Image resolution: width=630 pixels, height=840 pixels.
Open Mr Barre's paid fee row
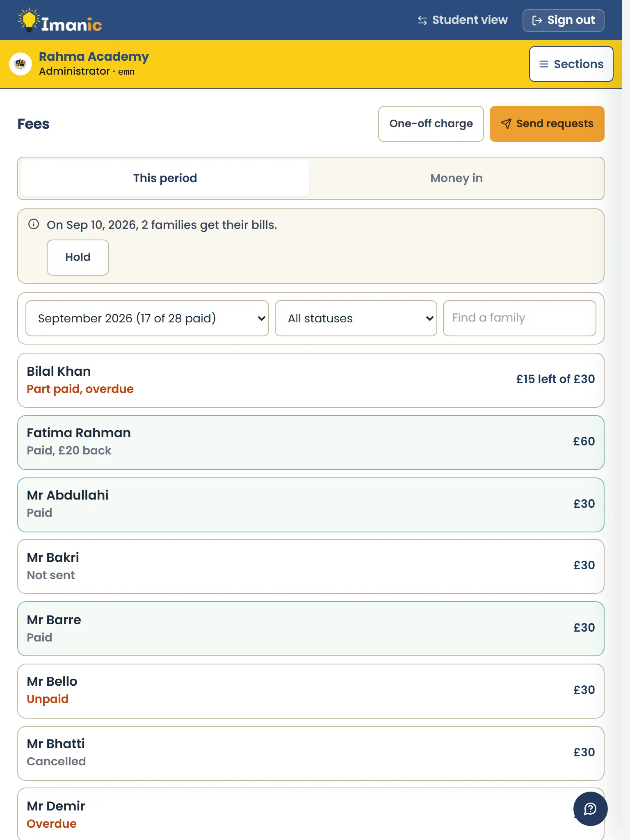click(311, 629)
